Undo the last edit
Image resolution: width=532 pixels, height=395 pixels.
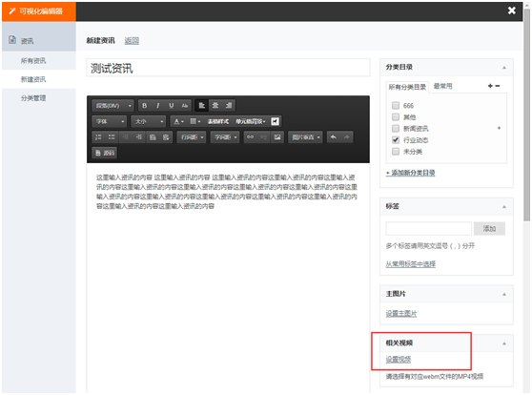point(334,137)
